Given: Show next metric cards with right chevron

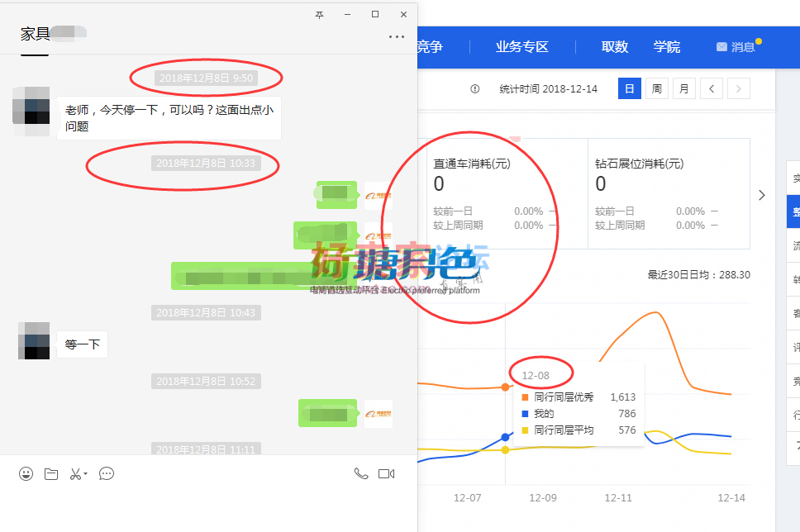Looking at the screenshot, I should (x=762, y=195).
